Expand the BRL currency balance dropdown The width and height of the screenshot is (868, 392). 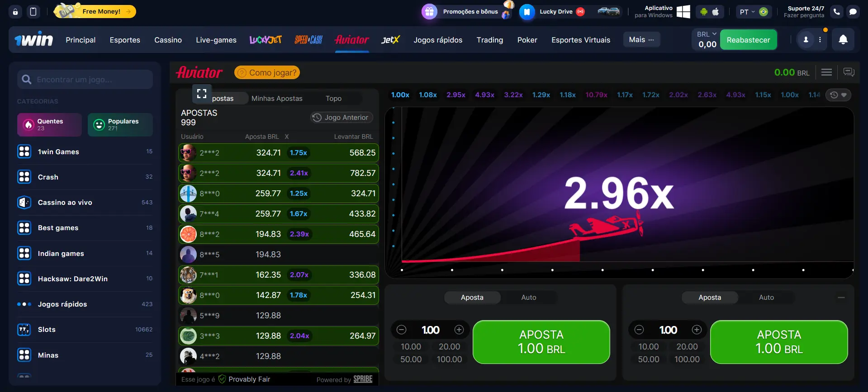707,34
